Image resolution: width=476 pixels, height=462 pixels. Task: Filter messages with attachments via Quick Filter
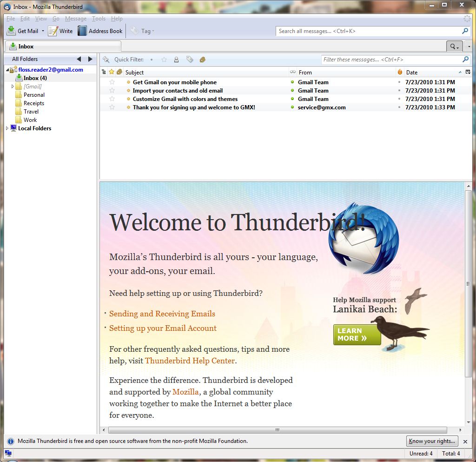[x=203, y=60]
